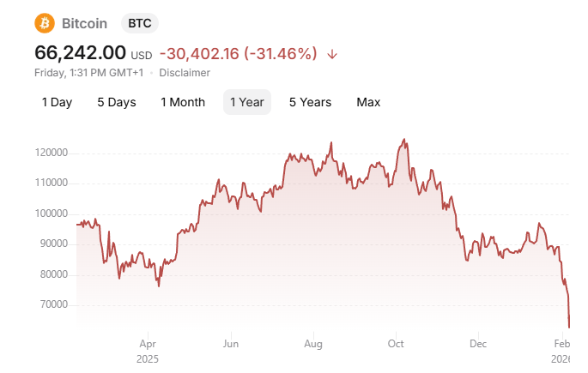Select the 1 Day range tab
588x373 pixels.
click(57, 102)
